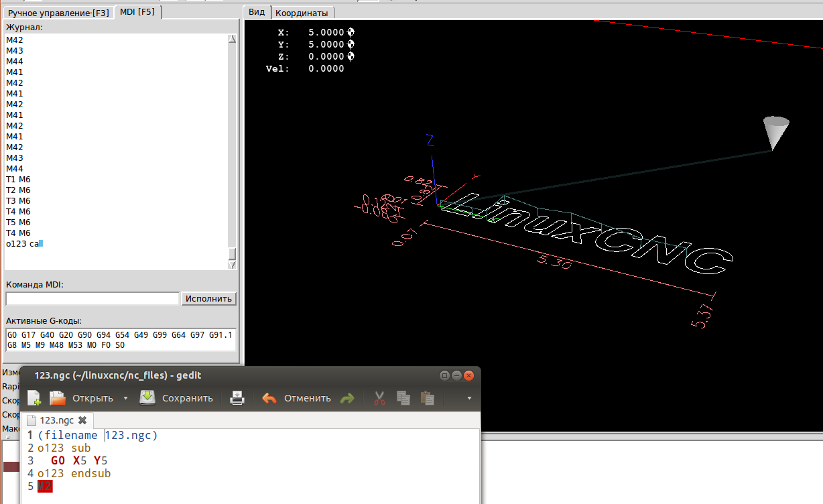This screenshot has height=504, width=823.
Task: Open recent files dropdown next to Открыть
Action: (x=125, y=398)
